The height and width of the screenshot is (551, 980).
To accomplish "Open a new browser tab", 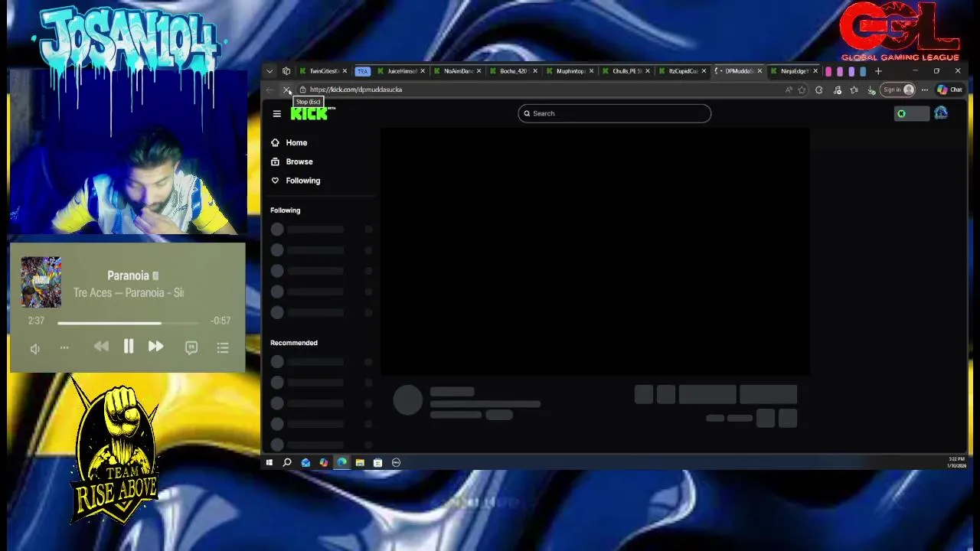I will [878, 71].
